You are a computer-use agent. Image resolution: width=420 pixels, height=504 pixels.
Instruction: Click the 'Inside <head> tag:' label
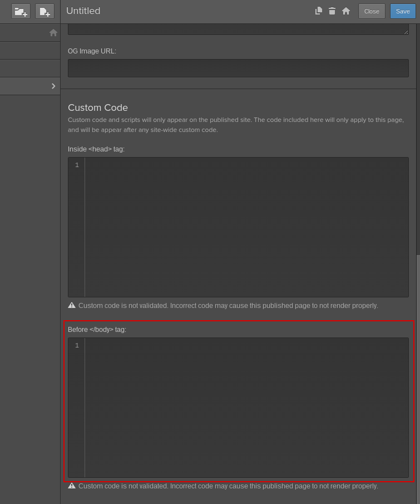pyautogui.click(x=96, y=149)
